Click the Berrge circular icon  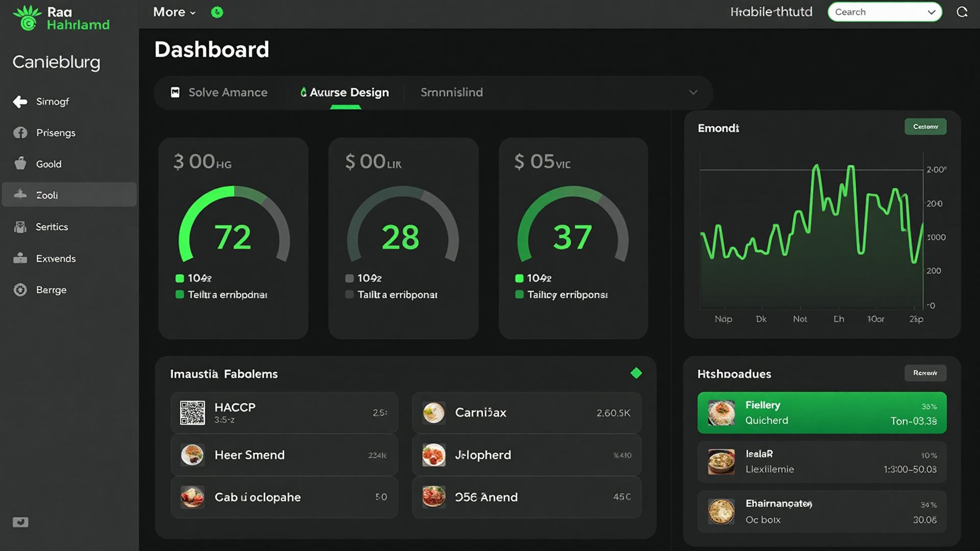[x=20, y=290]
